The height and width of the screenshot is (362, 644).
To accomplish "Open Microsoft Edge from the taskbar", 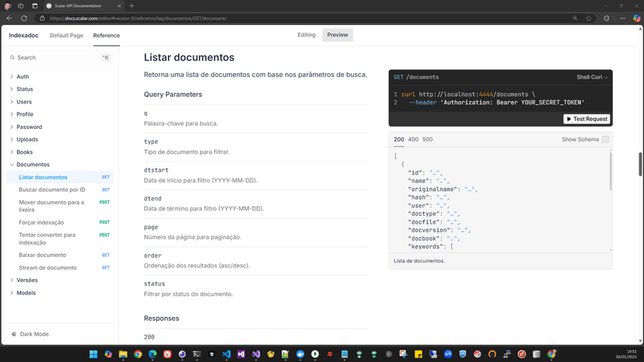I will click(x=152, y=354).
